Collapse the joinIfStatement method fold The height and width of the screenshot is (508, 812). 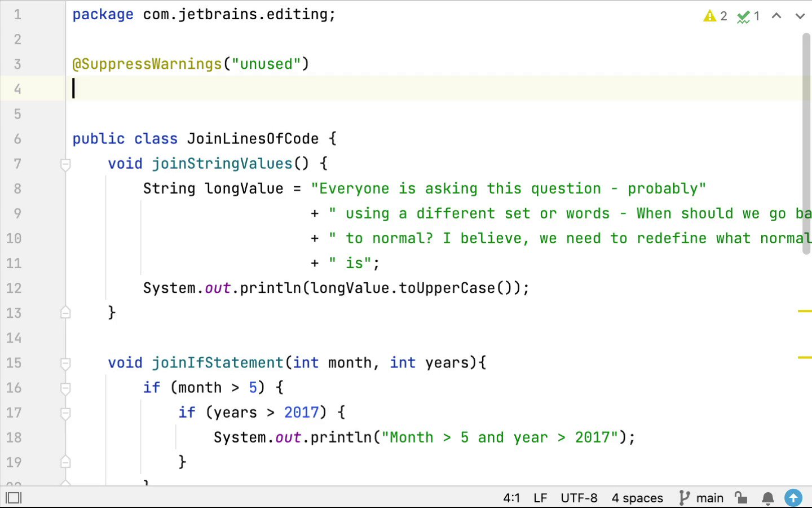[65, 363]
